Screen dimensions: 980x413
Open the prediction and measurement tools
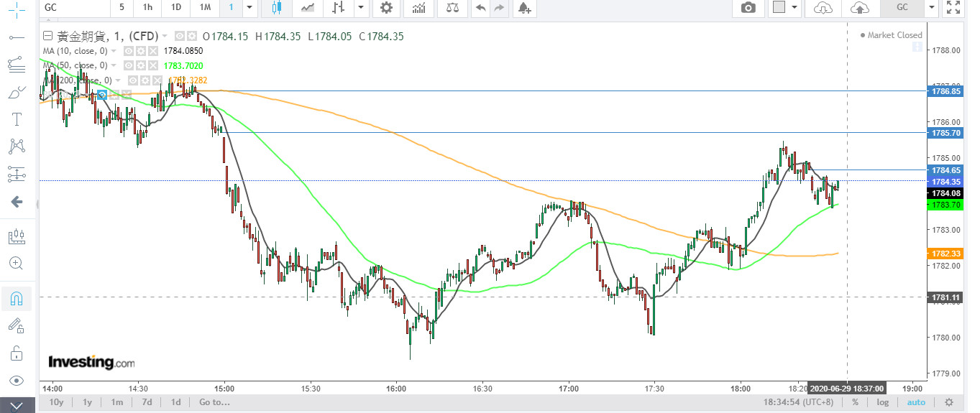tap(16, 173)
